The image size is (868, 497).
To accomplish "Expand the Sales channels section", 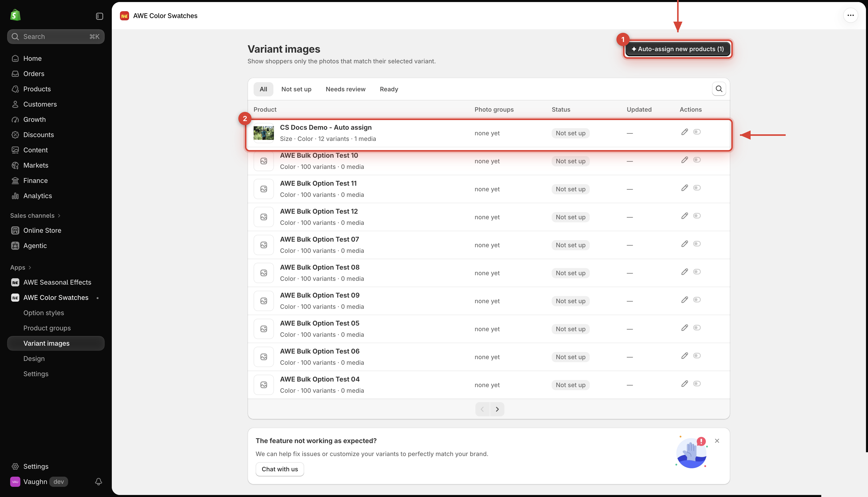I will pos(35,215).
